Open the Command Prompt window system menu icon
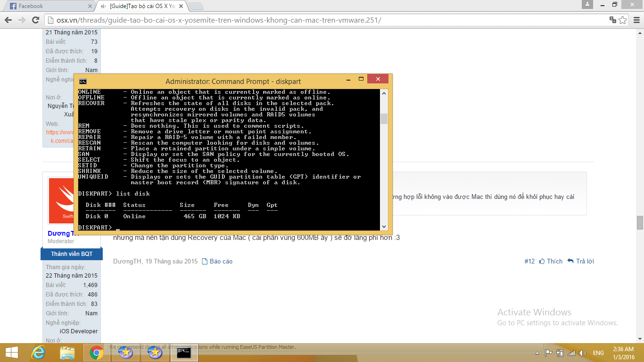Image resolution: width=644 pixels, height=362 pixels. 83,81
